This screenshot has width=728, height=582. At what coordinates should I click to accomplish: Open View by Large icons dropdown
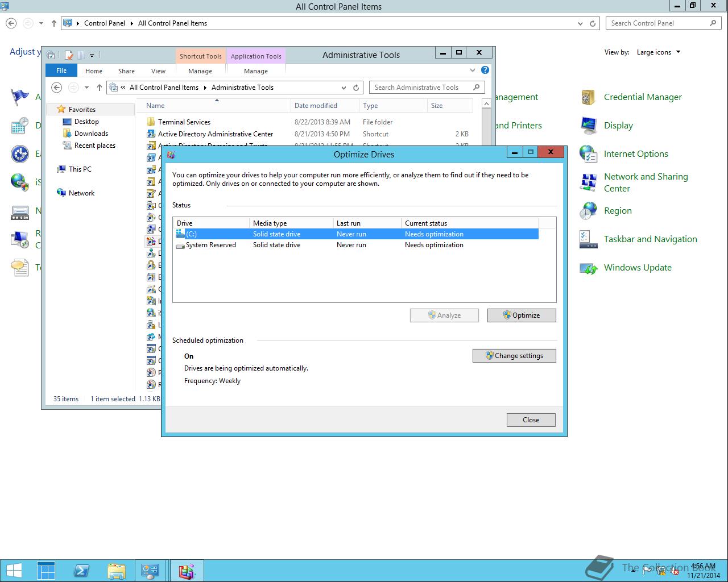point(659,52)
